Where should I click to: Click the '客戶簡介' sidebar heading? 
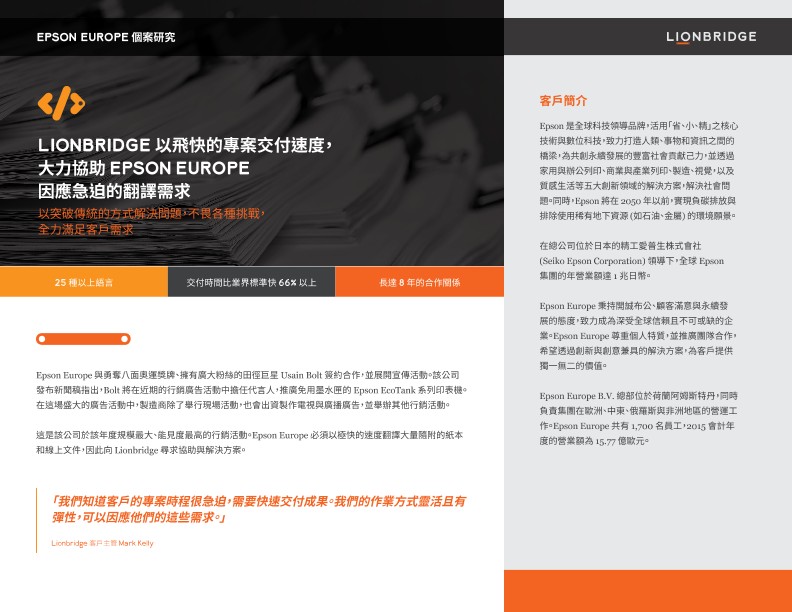coord(563,100)
